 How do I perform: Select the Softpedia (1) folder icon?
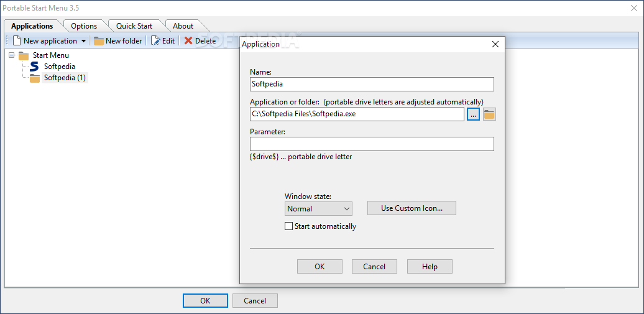click(35, 78)
